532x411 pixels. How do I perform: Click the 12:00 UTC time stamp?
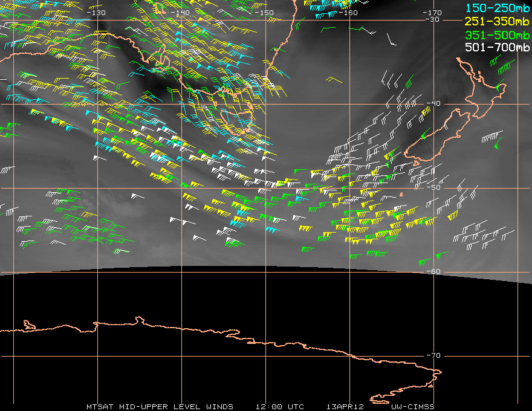click(279, 407)
